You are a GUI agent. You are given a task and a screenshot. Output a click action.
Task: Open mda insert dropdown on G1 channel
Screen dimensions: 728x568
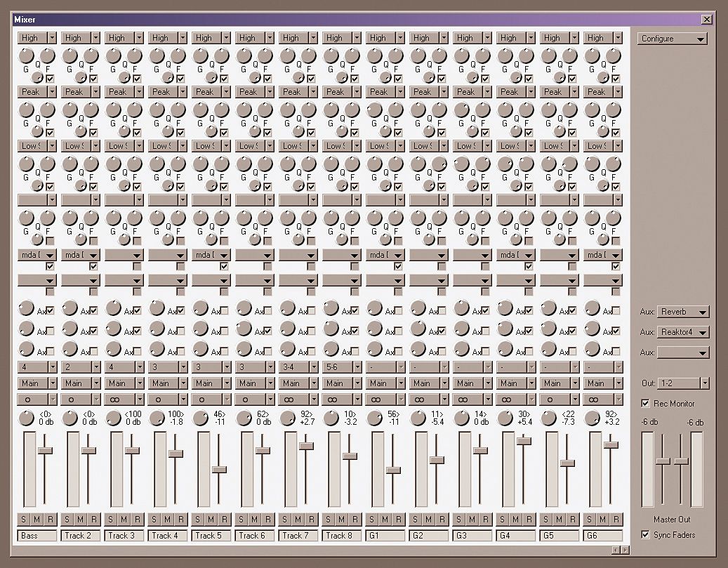[x=385, y=254]
